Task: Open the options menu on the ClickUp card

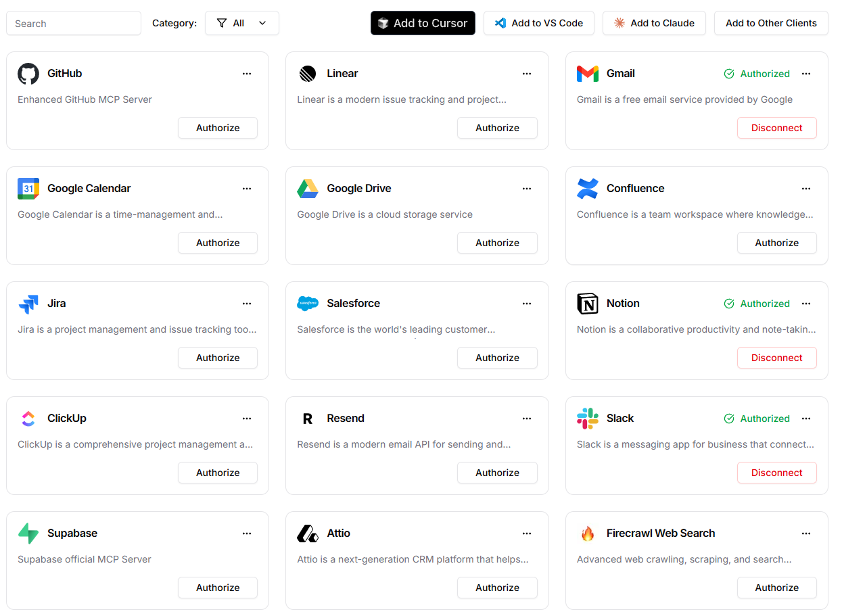Action: 247,418
